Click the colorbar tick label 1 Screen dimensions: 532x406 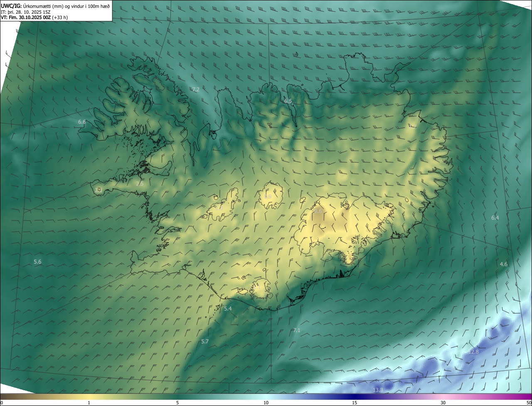pyautogui.click(x=89, y=403)
